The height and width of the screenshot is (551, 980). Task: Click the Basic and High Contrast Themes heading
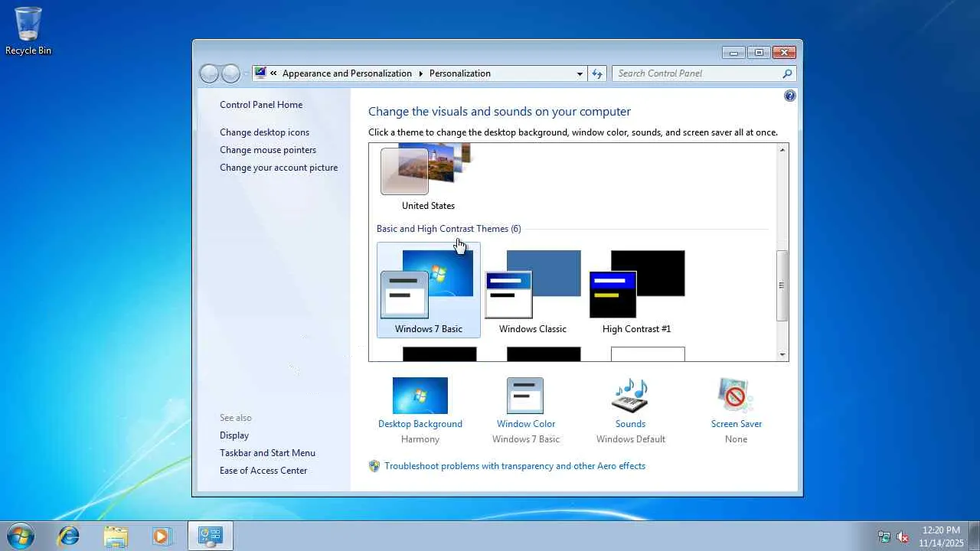click(449, 229)
